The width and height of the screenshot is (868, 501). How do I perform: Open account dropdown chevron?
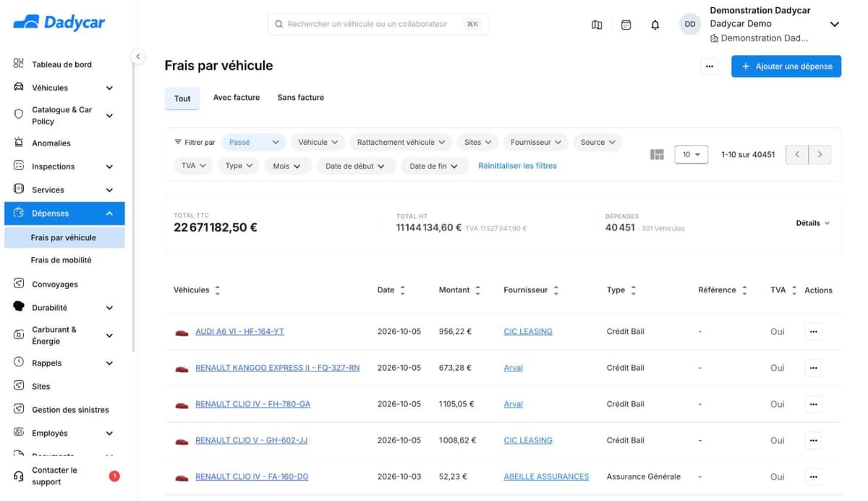coord(835,25)
